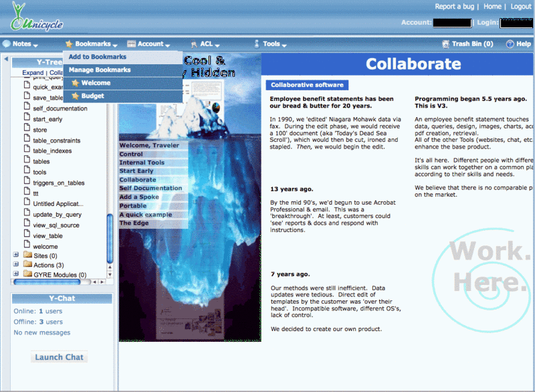The image size is (535, 392).
Task: Select Add to Bookmarks menu entry
Action: [x=98, y=57]
